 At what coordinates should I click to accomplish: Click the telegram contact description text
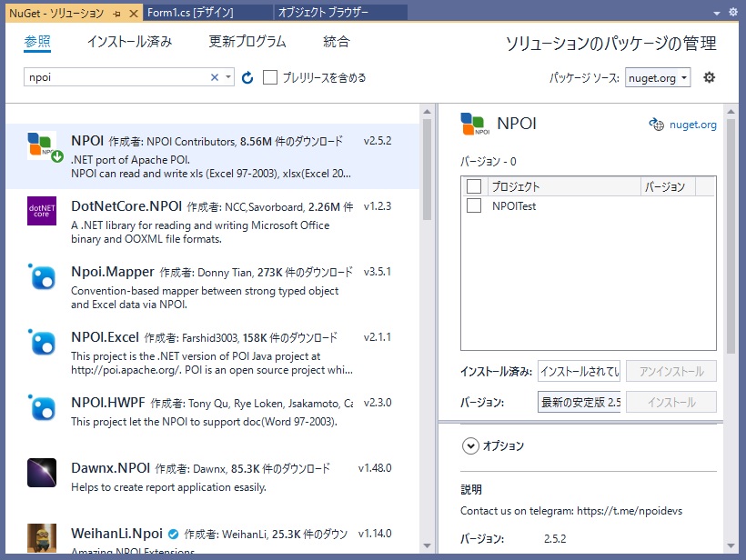pyautogui.click(x=571, y=511)
